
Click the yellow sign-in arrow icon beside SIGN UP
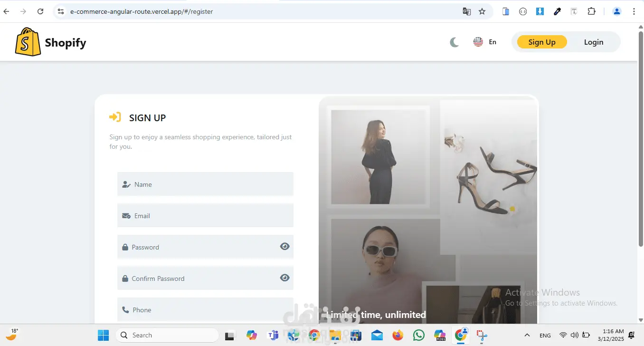(115, 117)
